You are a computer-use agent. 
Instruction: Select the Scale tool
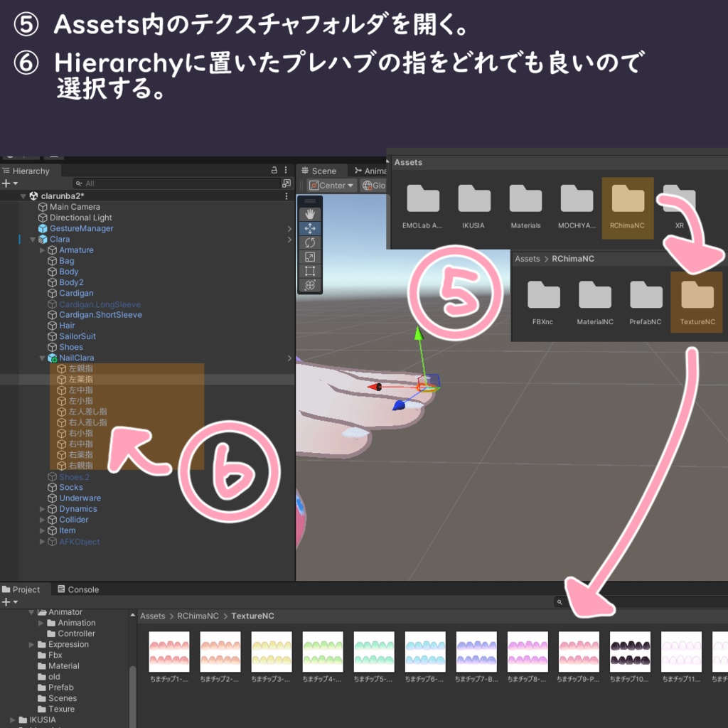(x=310, y=257)
